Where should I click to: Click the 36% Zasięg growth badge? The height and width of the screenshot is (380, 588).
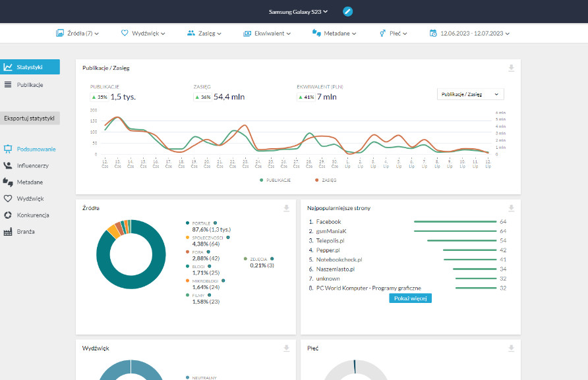tap(202, 97)
